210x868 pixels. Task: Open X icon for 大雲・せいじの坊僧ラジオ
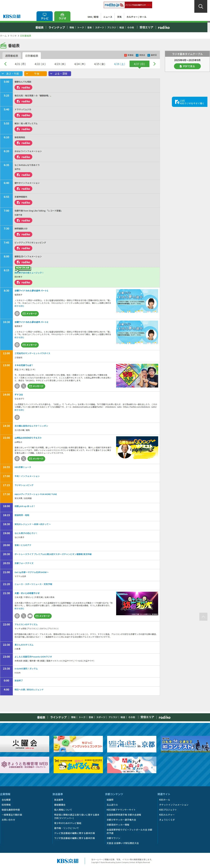pos(24,616)
